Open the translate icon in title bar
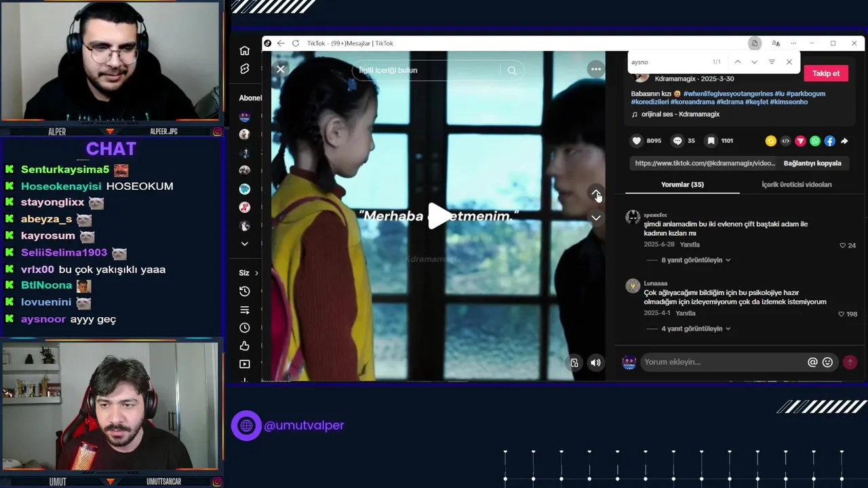The width and height of the screenshot is (868, 488). click(x=776, y=43)
